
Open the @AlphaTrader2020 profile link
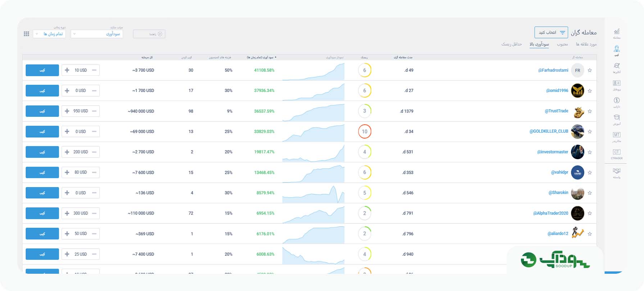[550, 213]
